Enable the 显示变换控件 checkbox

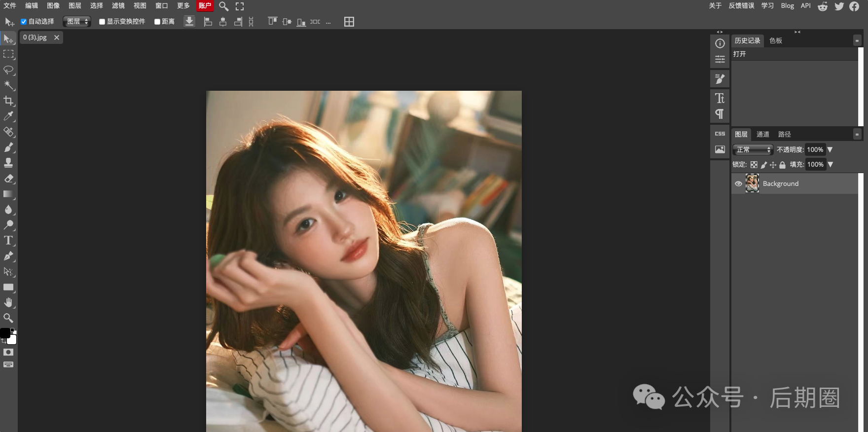pos(102,22)
